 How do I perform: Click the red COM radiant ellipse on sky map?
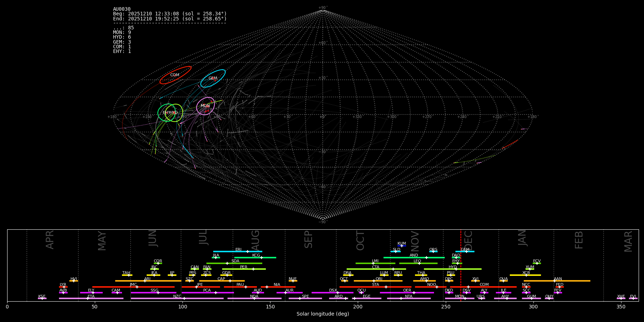175,75
